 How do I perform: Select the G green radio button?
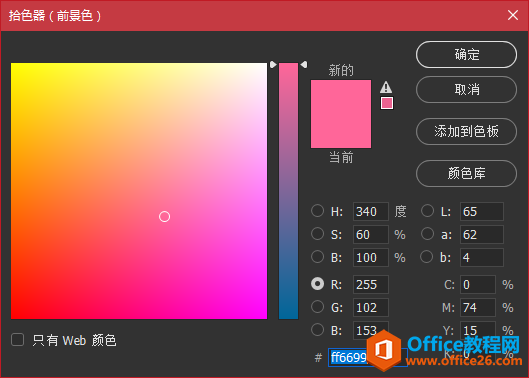[x=317, y=307]
